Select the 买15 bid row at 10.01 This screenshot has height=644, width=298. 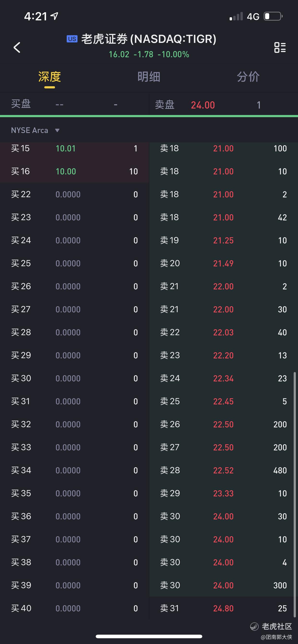pyautogui.click(x=74, y=149)
